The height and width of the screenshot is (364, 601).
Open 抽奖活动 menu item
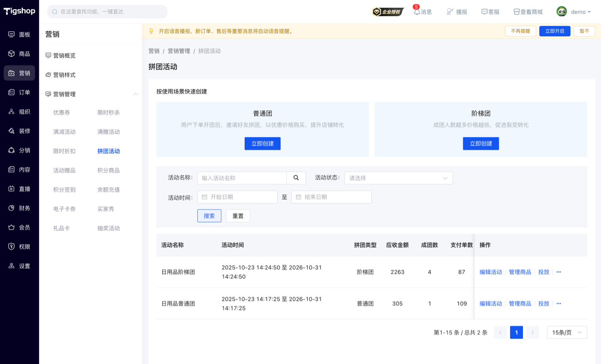point(109,228)
